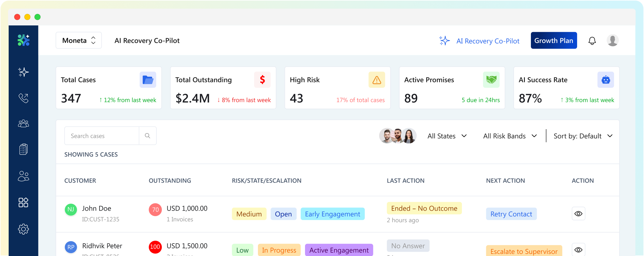
Task: Click the Retry Contact next action
Action: coord(511,214)
